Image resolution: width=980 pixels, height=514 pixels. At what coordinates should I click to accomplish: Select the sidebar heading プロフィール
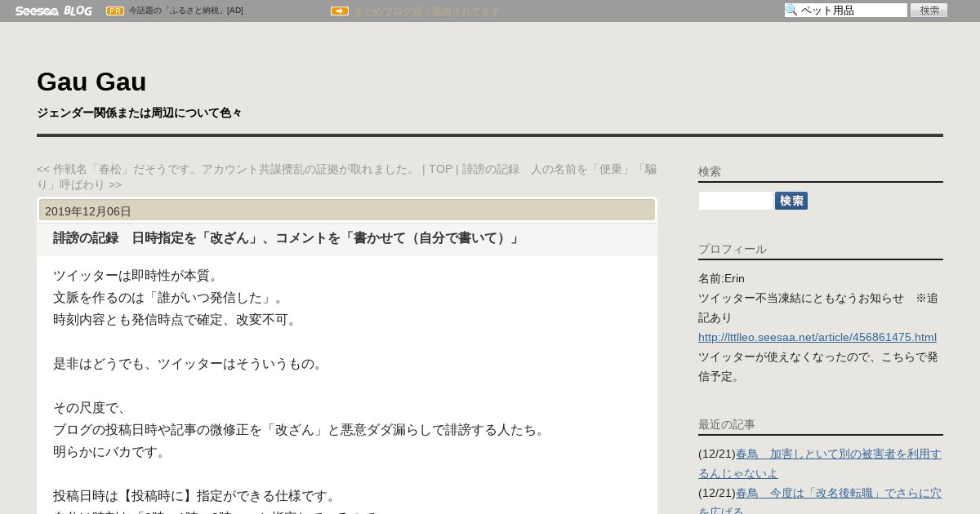pyautogui.click(x=733, y=249)
